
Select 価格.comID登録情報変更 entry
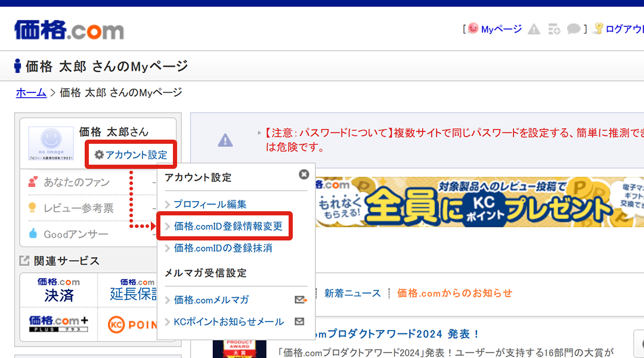(x=228, y=226)
